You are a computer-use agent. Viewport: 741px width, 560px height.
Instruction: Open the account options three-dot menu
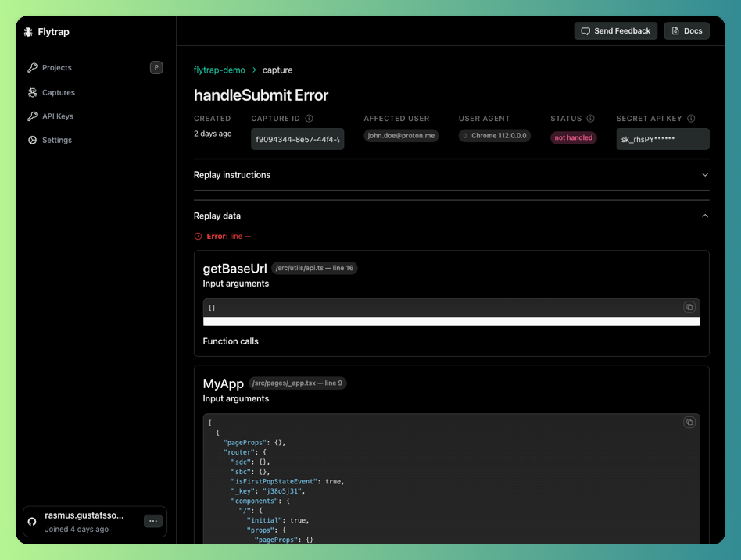[153, 521]
